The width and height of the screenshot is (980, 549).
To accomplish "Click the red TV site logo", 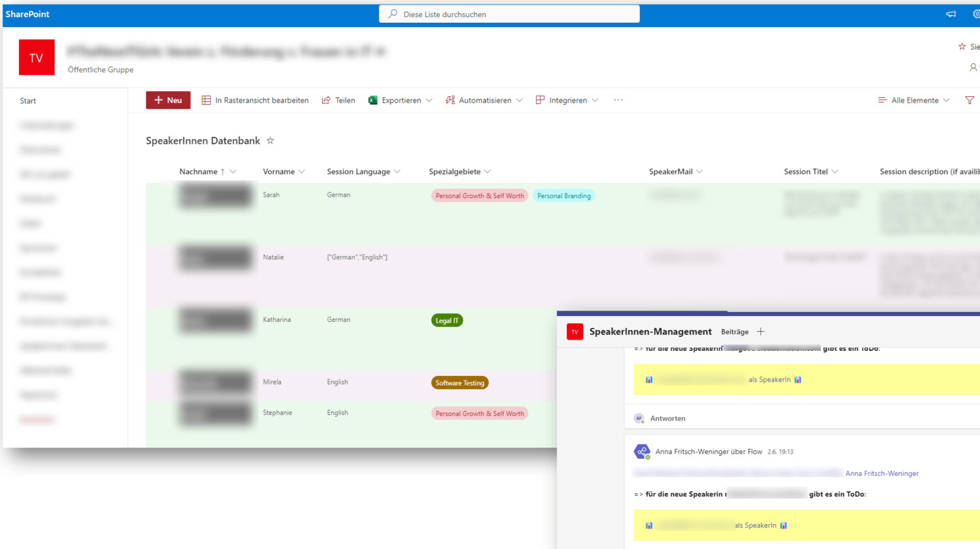I will [x=36, y=58].
